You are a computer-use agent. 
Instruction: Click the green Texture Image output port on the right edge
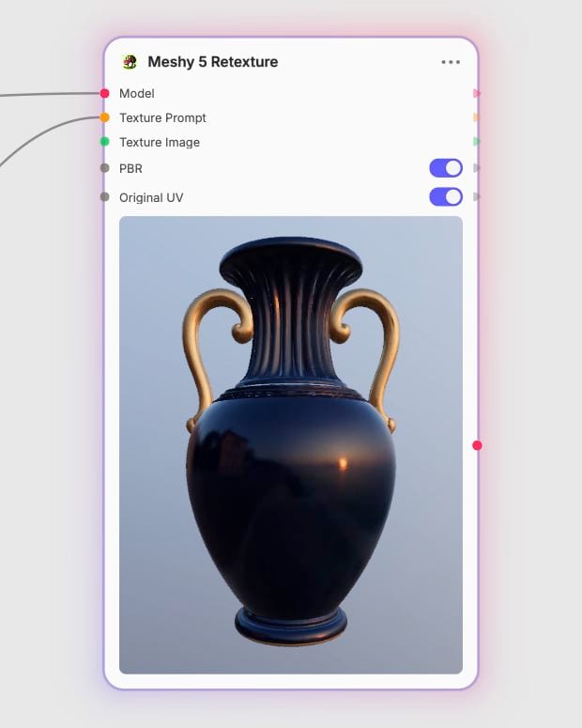pyautogui.click(x=476, y=141)
